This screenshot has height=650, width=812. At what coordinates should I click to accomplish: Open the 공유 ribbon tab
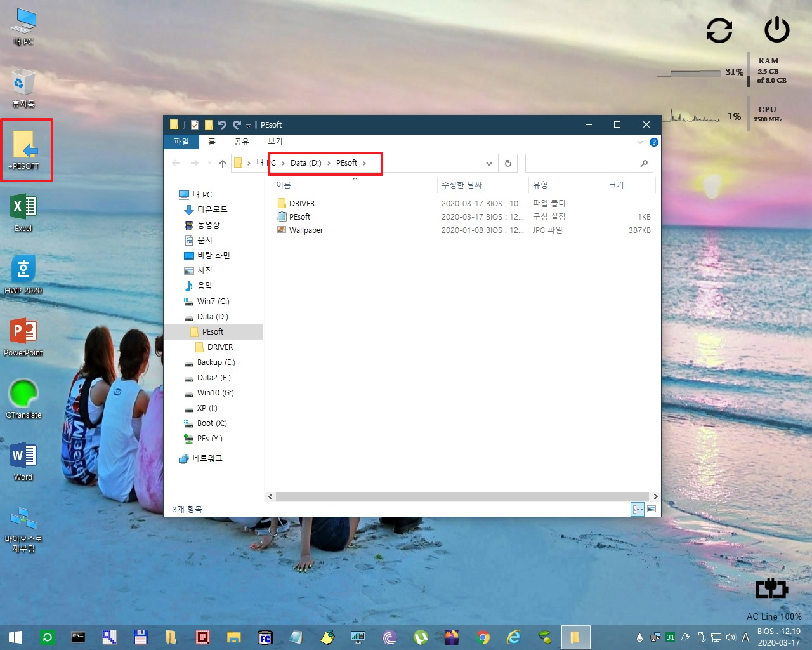[242, 142]
